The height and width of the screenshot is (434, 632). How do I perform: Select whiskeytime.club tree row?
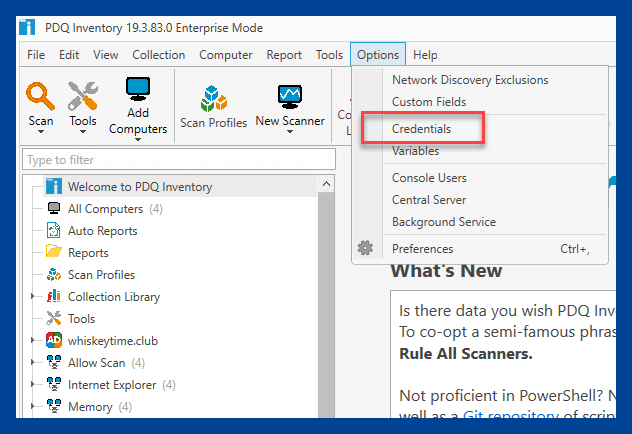click(112, 341)
